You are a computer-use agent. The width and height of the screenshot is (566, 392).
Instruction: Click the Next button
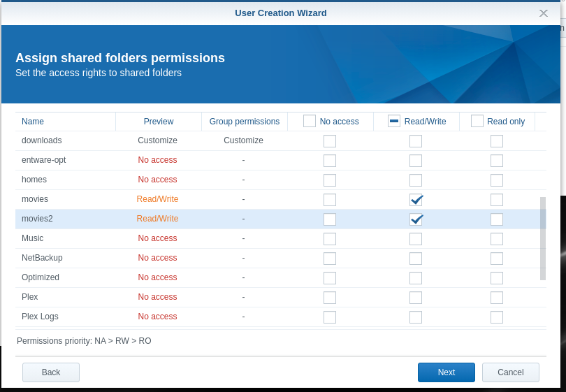point(447,372)
